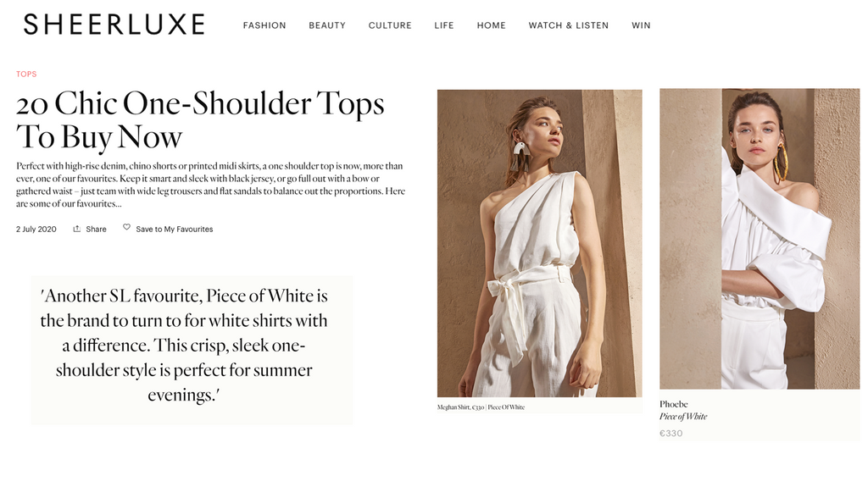Click the Piece of White brand link
The image size is (868, 487).
pyautogui.click(x=683, y=416)
